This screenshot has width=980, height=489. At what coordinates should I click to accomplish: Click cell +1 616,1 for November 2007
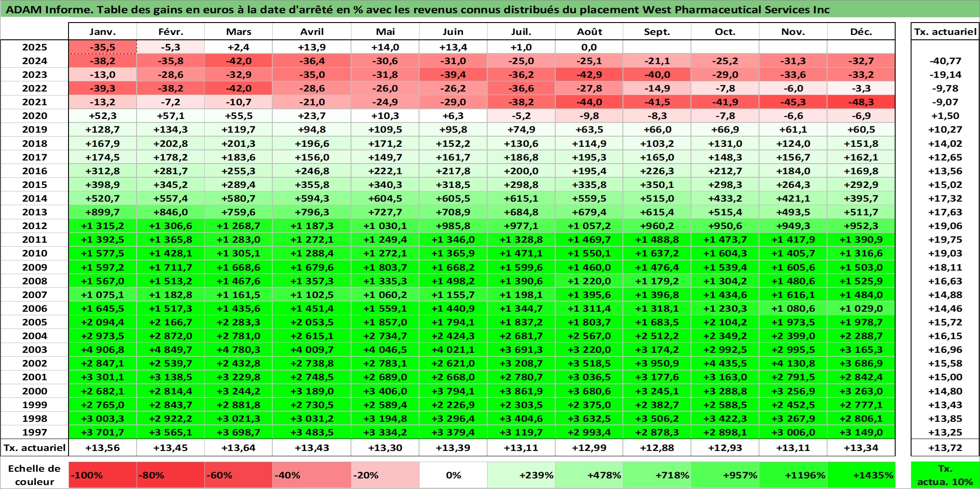(x=793, y=295)
